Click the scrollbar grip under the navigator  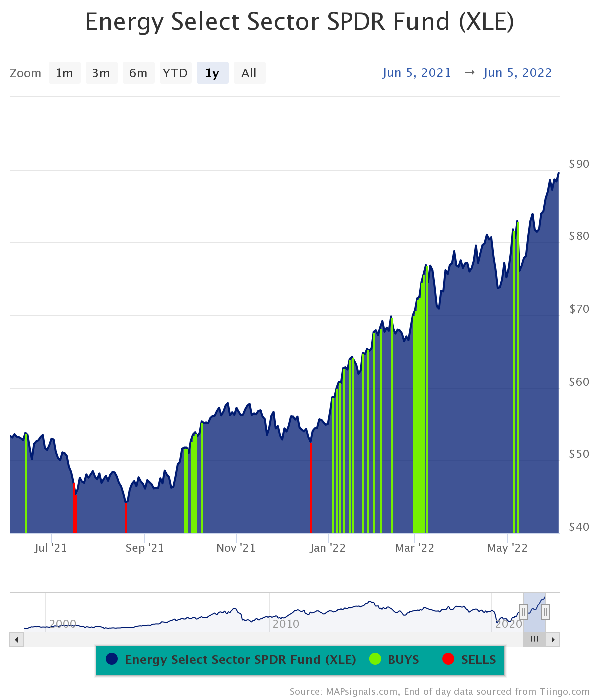coord(534,639)
